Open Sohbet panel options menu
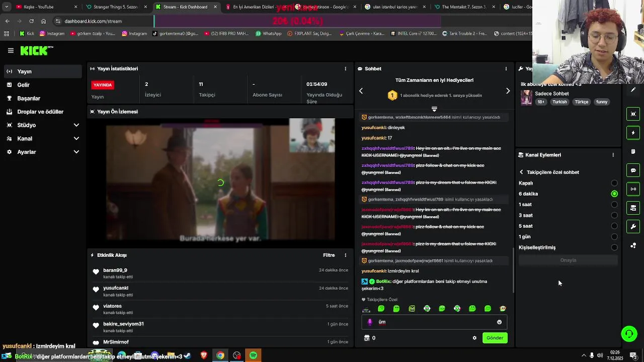Viewport: 644px width, 362px height. coord(506,68)
